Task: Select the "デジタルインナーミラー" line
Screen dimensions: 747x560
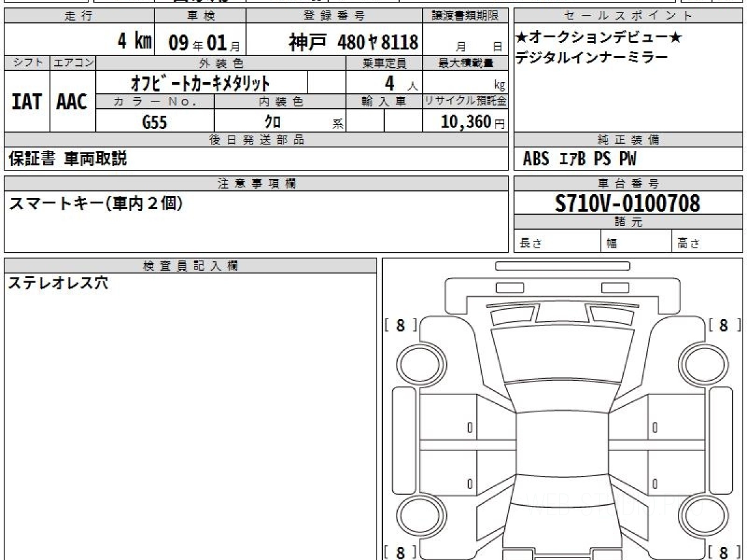Action: [x=591, y=58]
